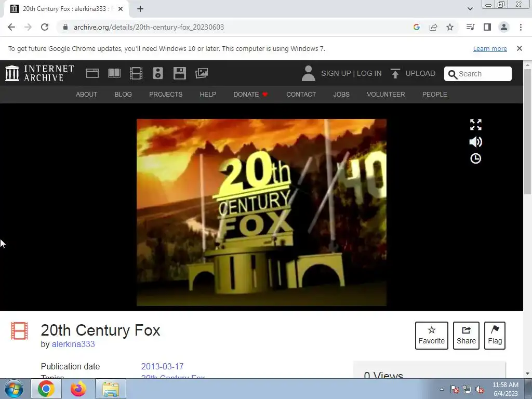Open the VOLUNTEER menu item
Image resolution: width=532 pixels, height=399 pixels.
tap(386, 95)
